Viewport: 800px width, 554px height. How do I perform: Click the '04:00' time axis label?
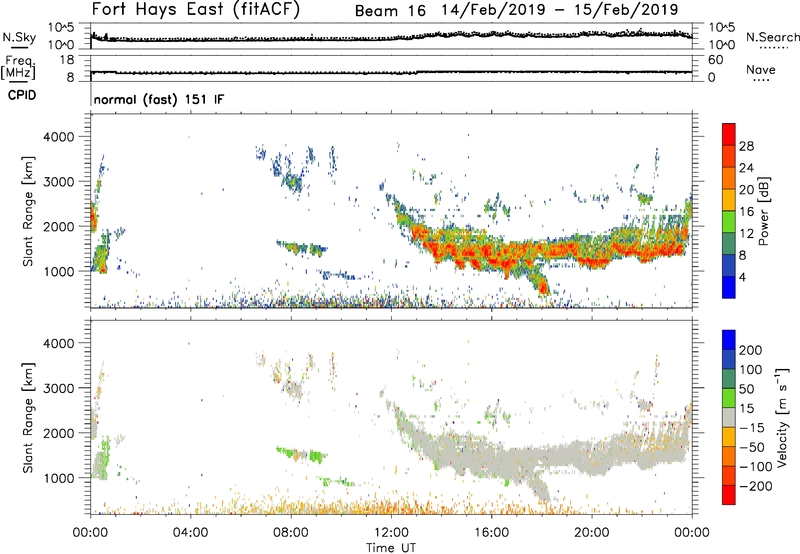pyautogui.click(x=191, y=533)
